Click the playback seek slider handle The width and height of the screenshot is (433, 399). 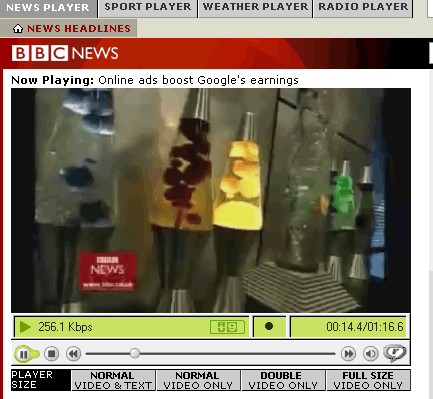[x=135, y=353]
